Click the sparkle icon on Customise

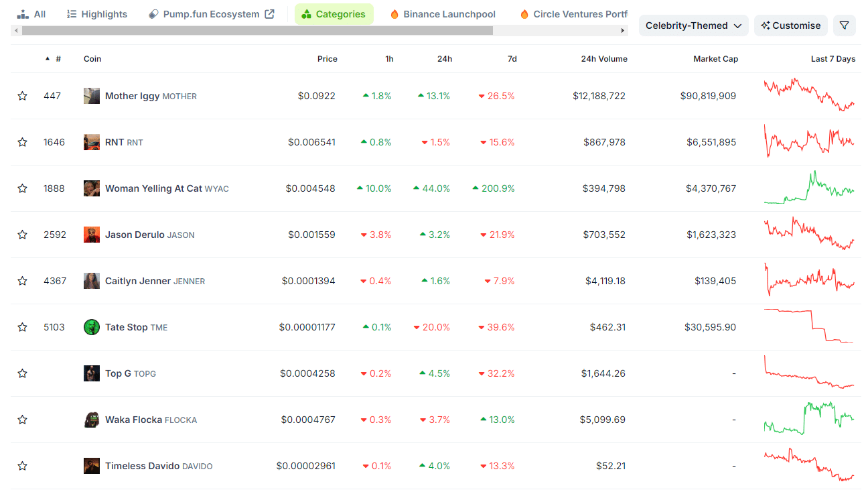pos(766,25)
